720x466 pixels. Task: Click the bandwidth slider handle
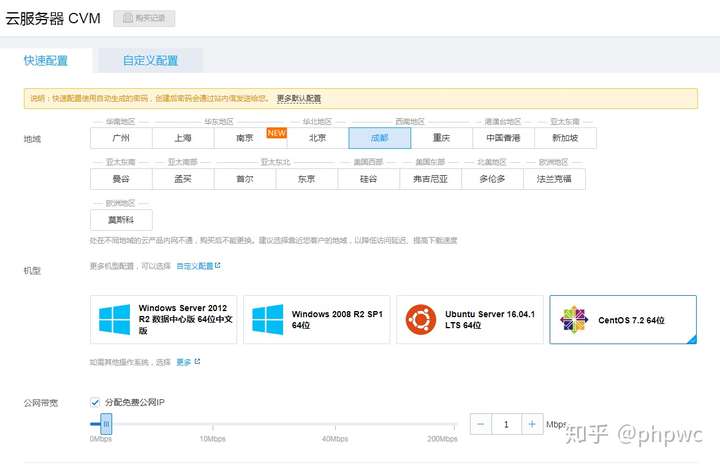pyautogui.click(x=106, y=424)
